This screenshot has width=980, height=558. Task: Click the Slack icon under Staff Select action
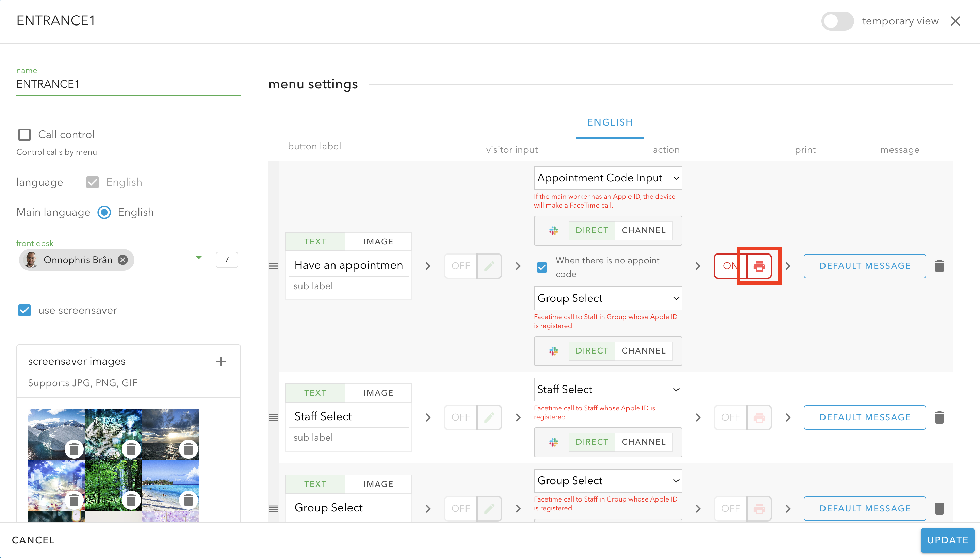point(553,442)
